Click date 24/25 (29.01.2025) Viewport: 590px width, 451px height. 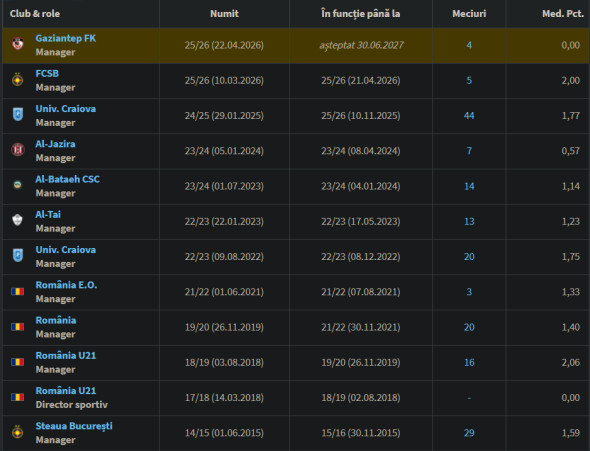pos(224,115)
